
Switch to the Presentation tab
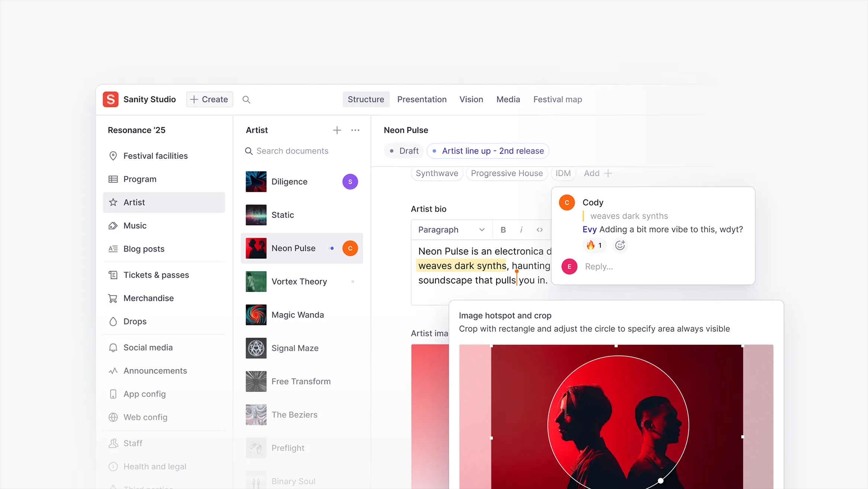[x=422, y=99]
